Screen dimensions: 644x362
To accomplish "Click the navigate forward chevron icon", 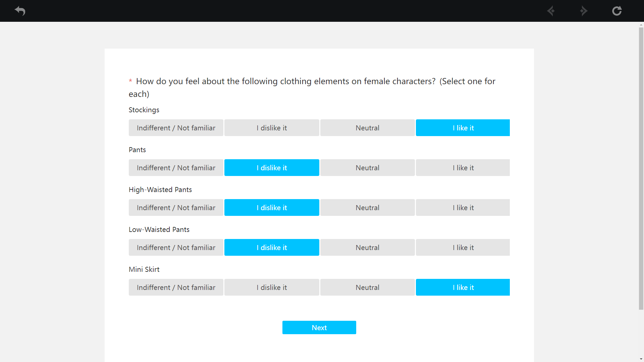I will tap(584, 11).
